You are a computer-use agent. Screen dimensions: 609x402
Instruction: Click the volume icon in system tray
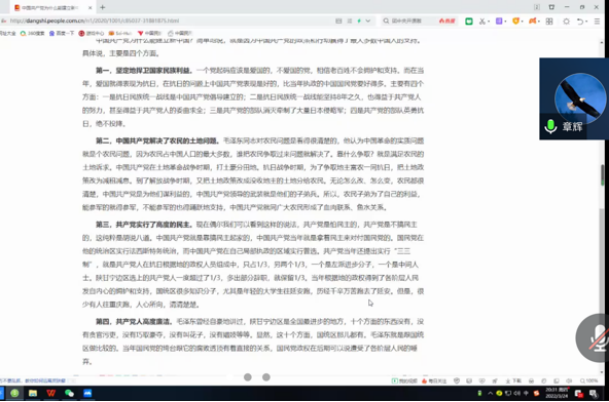pyautogui.click(x=518, y=393)
